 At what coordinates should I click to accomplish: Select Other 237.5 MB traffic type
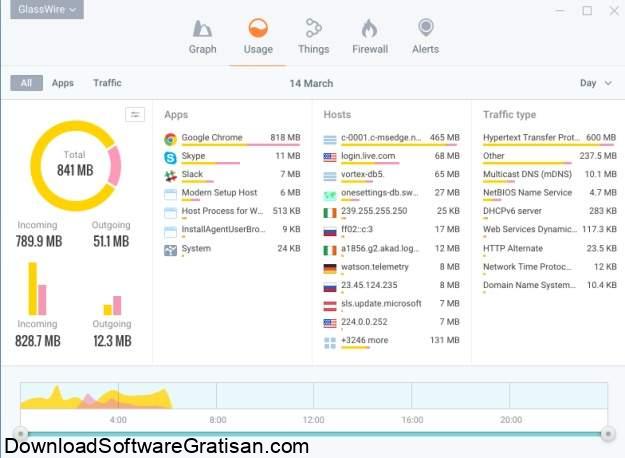click(550, 157)
